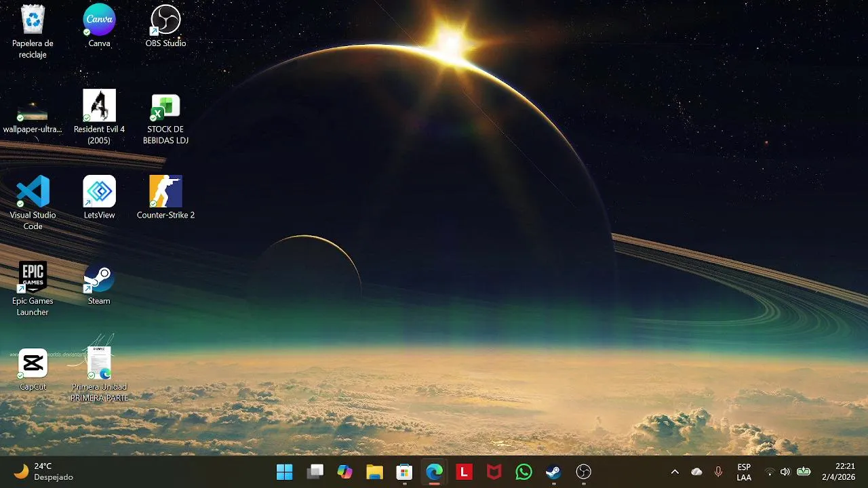Open the Wi-Fi network tray icon

[770, 472]
